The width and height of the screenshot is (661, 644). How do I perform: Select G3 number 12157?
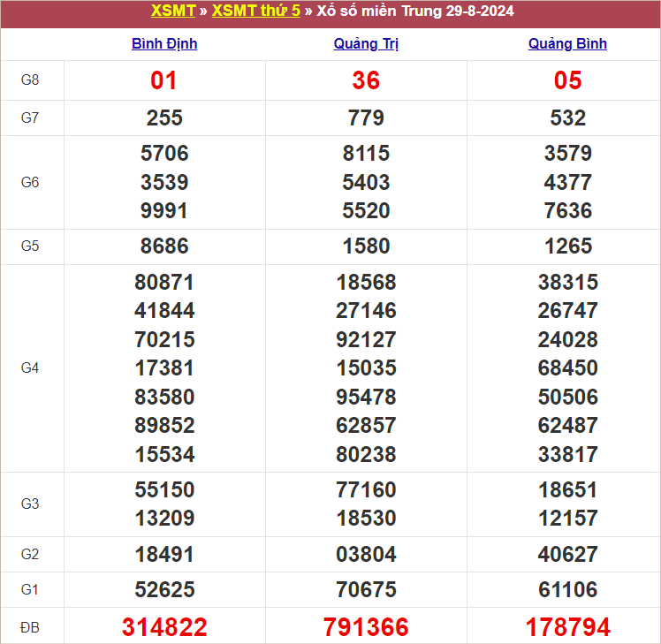point(568,519)
